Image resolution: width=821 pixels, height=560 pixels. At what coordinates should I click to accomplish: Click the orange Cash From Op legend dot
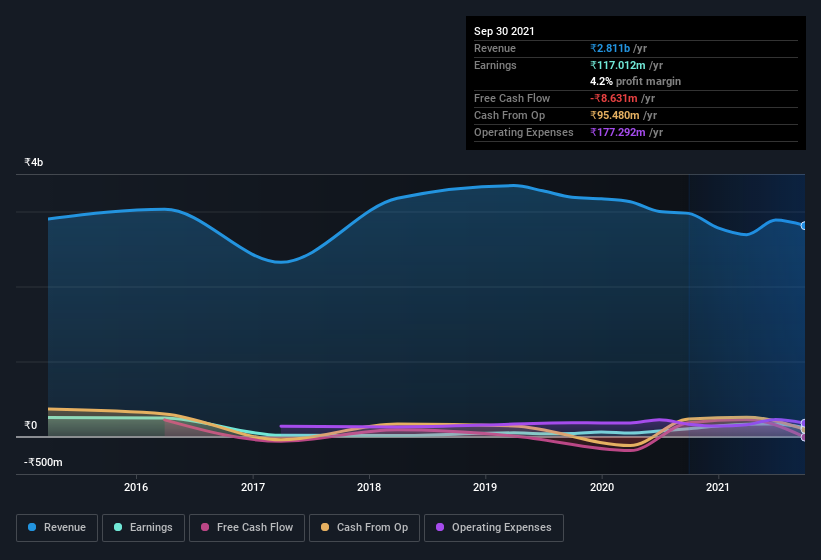(x=325, y=527)
